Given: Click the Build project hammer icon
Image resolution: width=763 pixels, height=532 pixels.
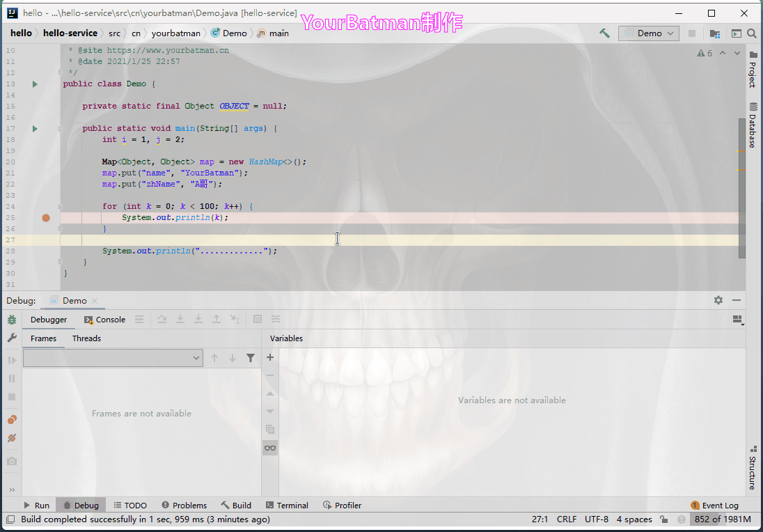Looking at the screenshot, I should point(604,33).
